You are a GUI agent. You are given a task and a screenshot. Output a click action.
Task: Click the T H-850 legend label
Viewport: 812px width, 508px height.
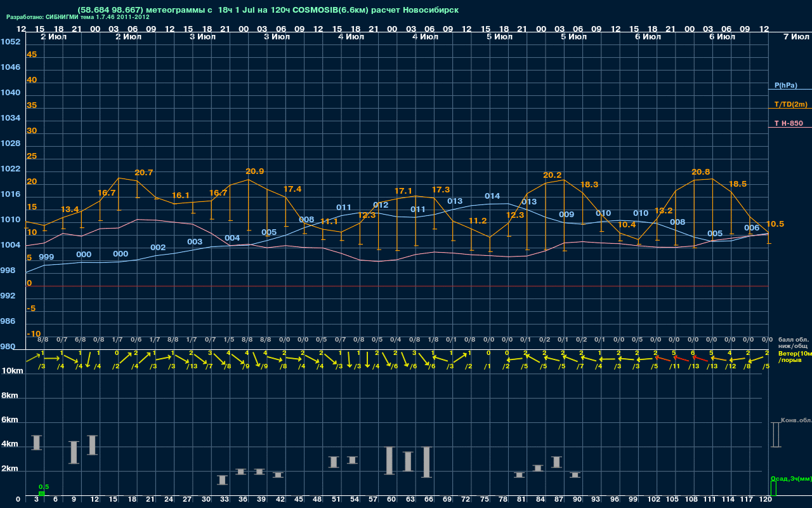[x=788, y=123]
